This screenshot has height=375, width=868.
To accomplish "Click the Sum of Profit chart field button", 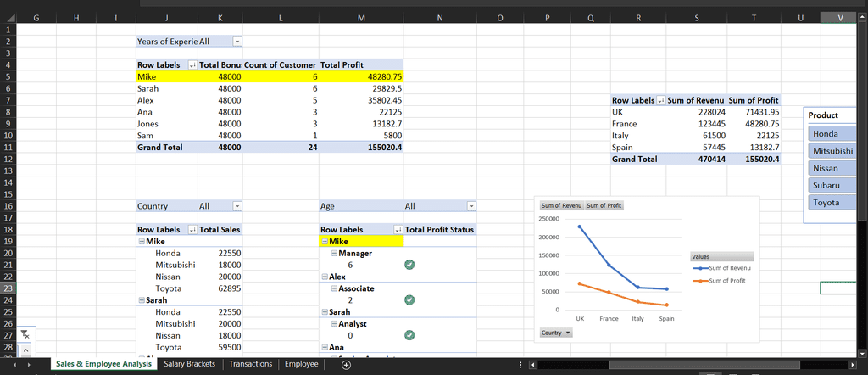I will coord(604,205).
